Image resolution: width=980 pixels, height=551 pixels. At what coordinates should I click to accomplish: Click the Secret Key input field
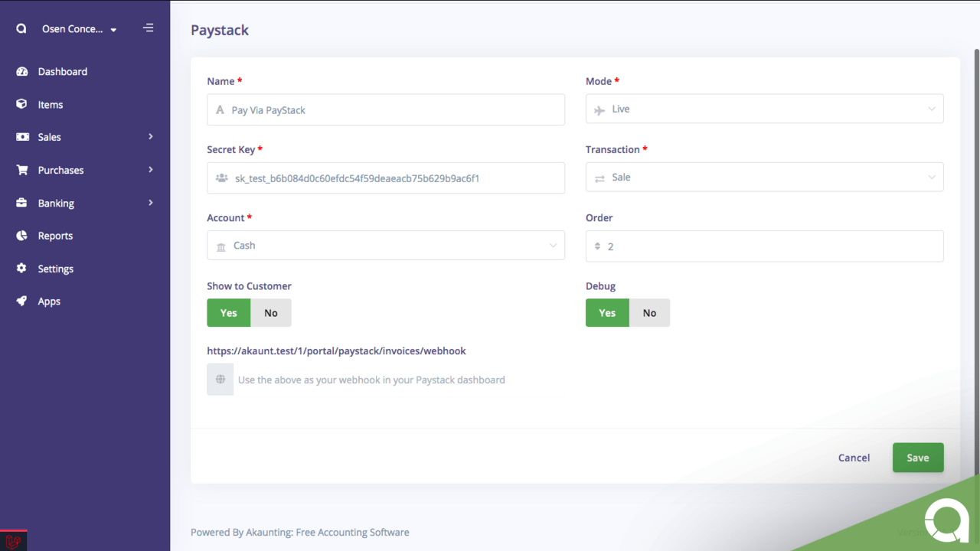pyautogui.click(x=386, y=178)
